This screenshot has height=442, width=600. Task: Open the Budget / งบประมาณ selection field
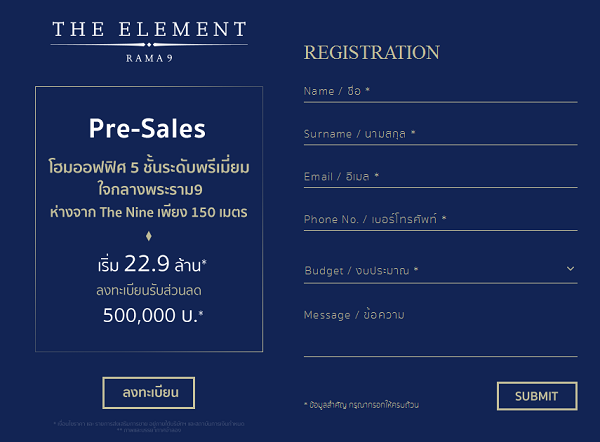[440, 271]
